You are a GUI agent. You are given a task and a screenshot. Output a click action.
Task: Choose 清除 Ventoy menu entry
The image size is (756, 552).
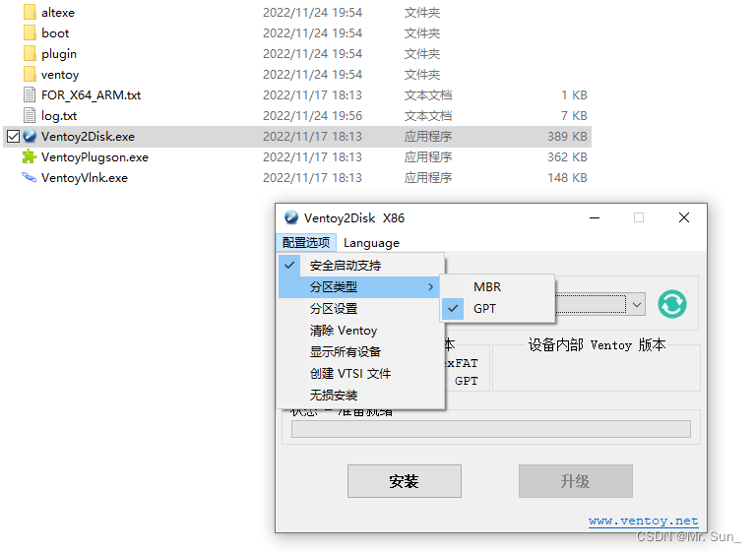(361, 331)
